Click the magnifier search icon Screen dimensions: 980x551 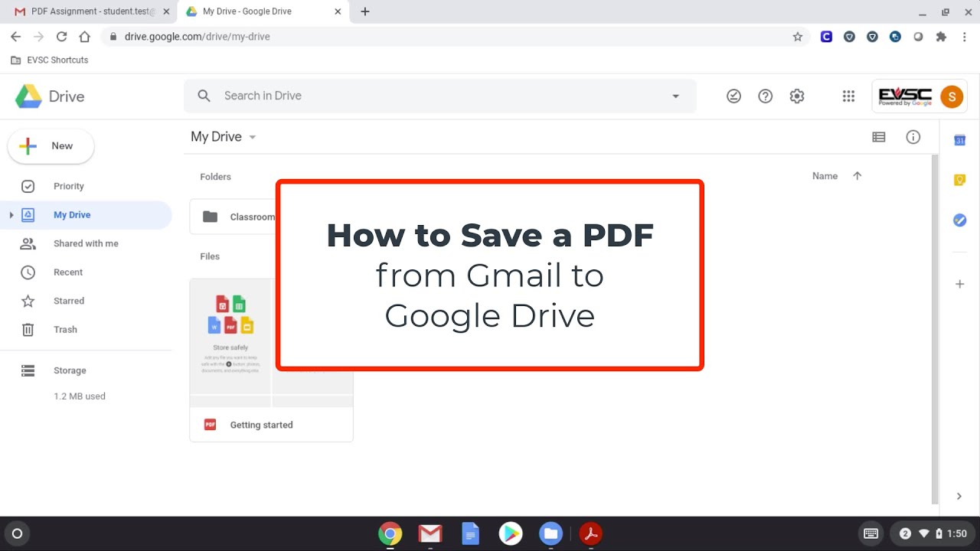pos(204,96)
